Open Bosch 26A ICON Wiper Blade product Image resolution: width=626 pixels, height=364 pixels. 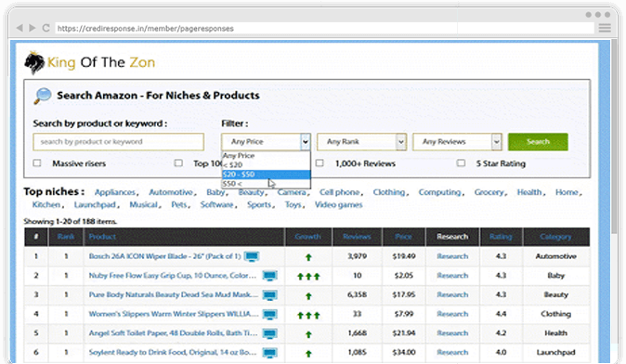(x=165, y=256)
